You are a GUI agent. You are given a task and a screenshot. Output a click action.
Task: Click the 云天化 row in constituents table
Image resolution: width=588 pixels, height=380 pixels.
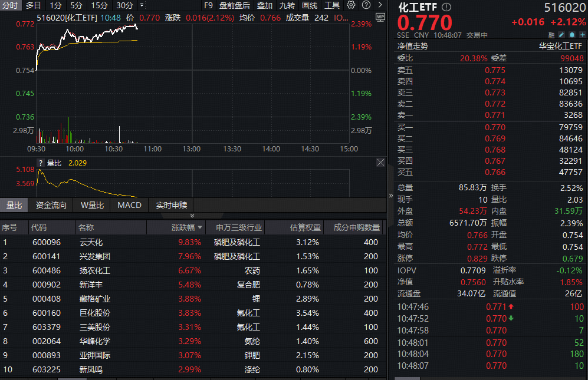[91, 242]
